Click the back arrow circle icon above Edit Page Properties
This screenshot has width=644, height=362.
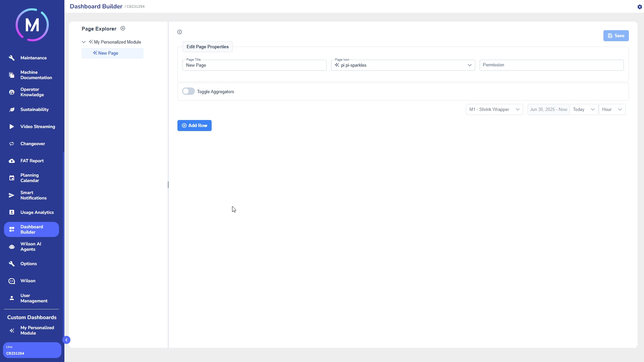[x=180, y=32]
